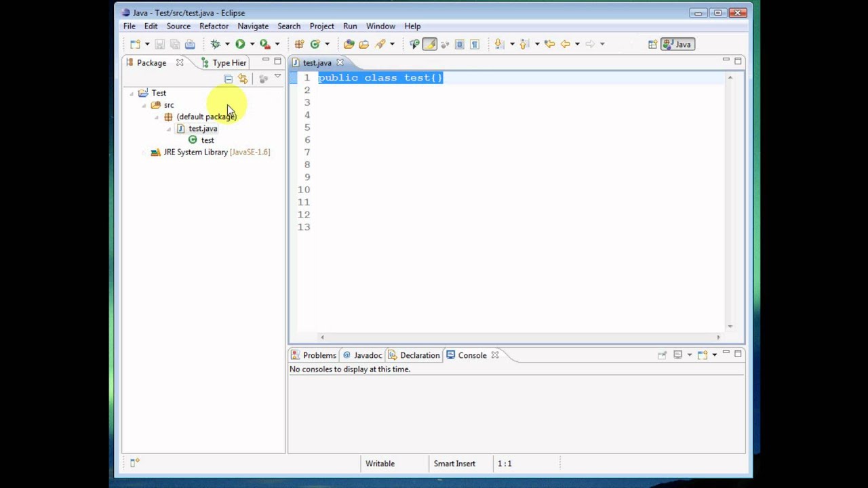Open the Refactor menu

point(214,26)
